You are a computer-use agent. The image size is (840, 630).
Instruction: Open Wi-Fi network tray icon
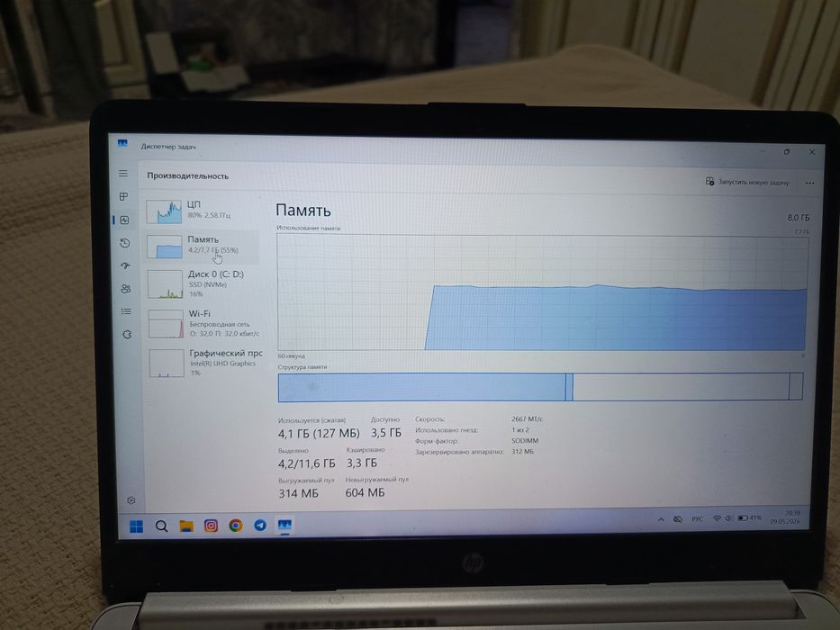coord(717,518)
